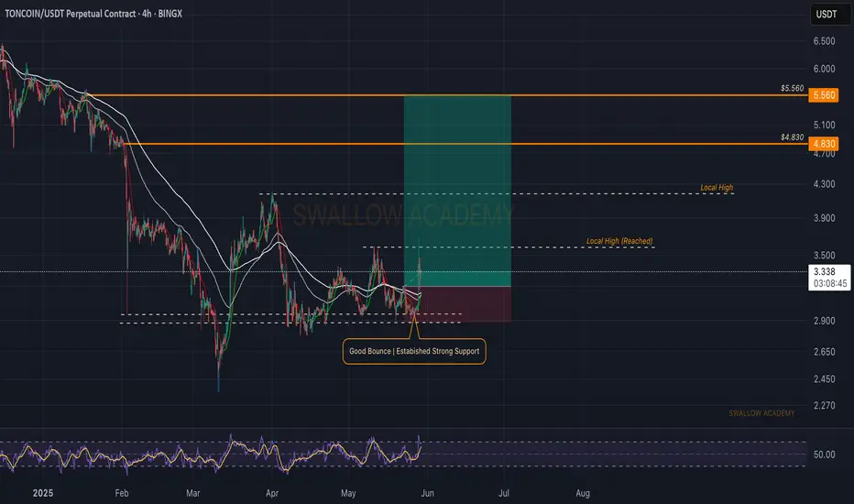854x504 pixels.
Task: Click the 2.450 price axis label
Action: click(x=824, y=378)
